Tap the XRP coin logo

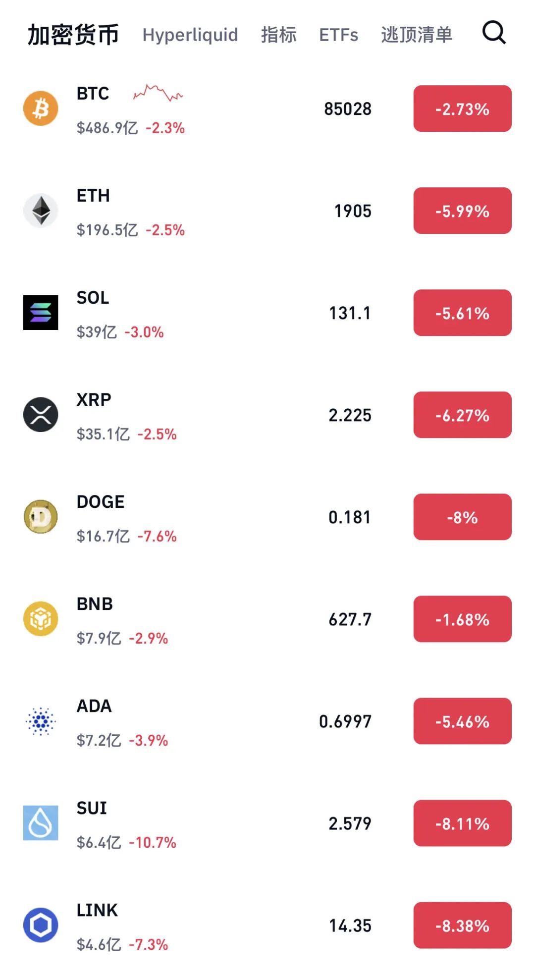click(41, 415)
